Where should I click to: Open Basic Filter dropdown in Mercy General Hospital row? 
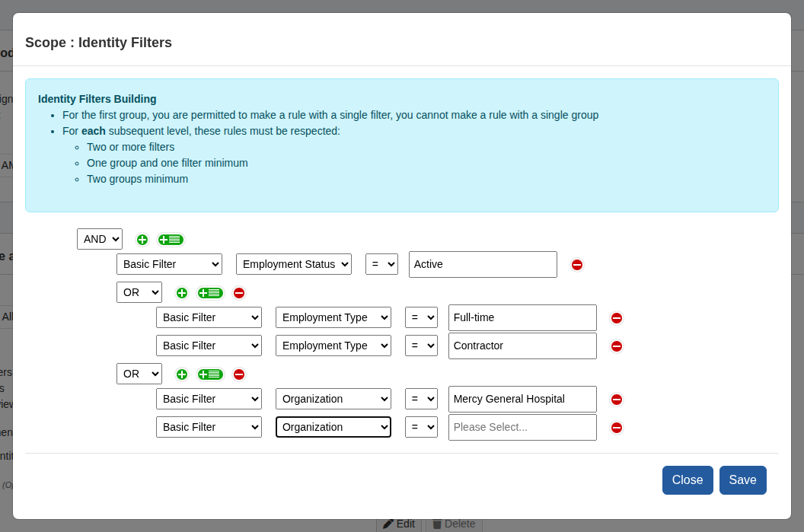click(209, 399)
